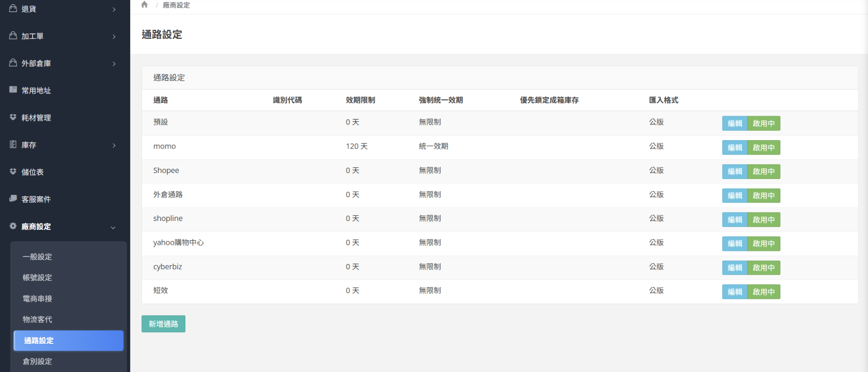Click the 加工單 bag icon in sidebar
Viewport: 868px width, 372px height.
coord(13,36)
